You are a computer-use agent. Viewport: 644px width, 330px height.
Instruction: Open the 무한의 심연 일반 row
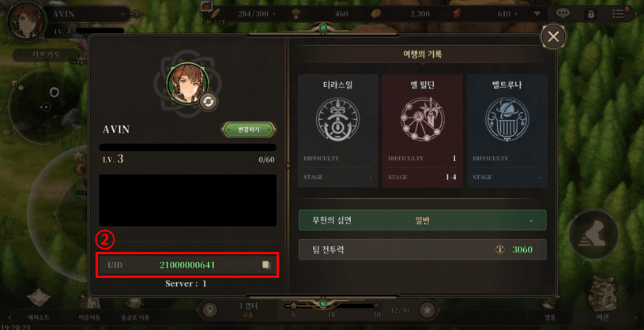click(422, 220)
